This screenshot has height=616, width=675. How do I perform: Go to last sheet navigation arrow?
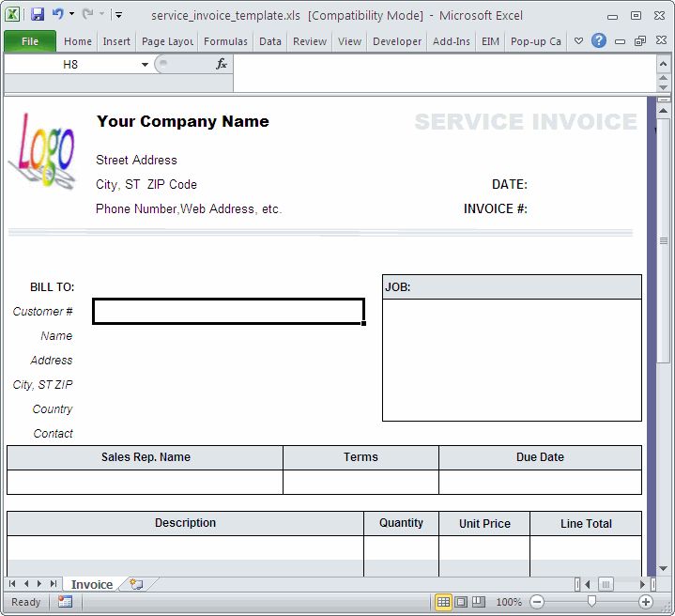click(x=53, y=584)
